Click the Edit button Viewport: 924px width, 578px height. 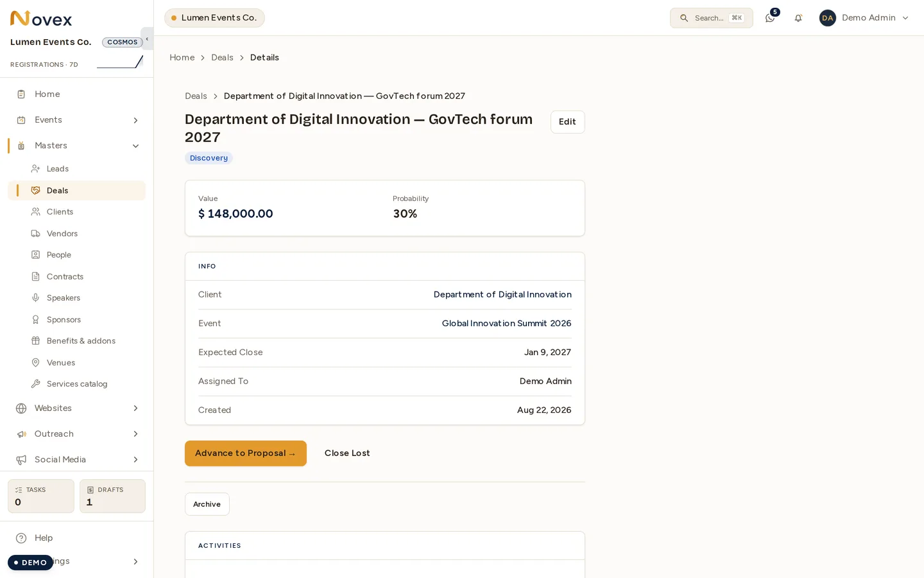[567, 122]
